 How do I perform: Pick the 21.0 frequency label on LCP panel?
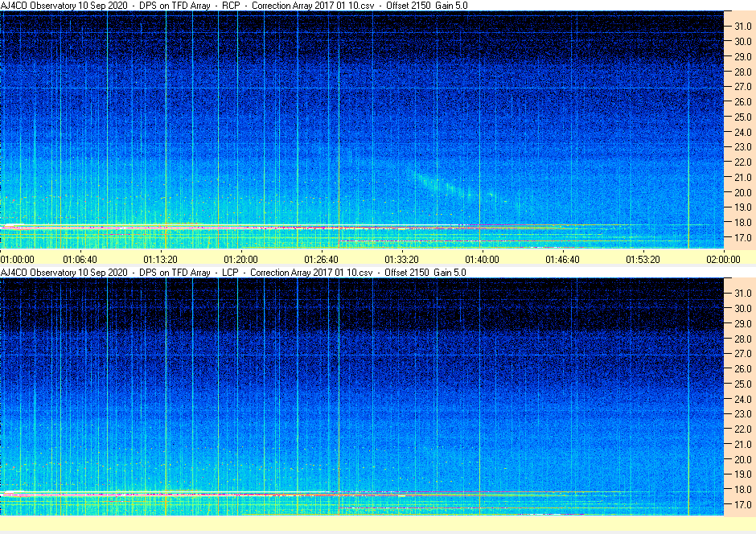coord(743,445)
